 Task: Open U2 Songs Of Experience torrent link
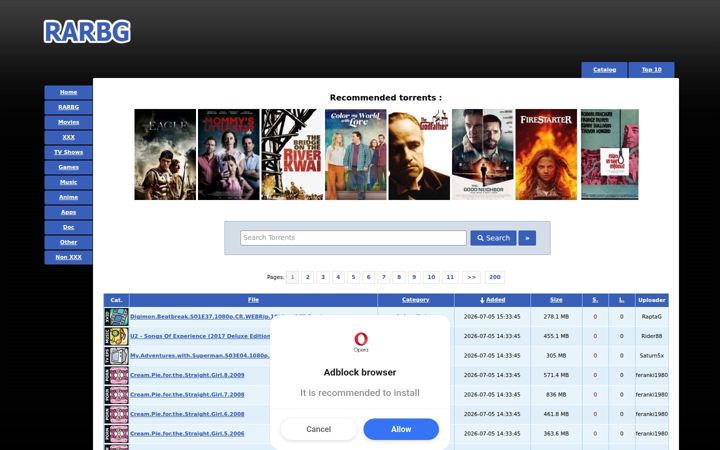pos(200,336)
